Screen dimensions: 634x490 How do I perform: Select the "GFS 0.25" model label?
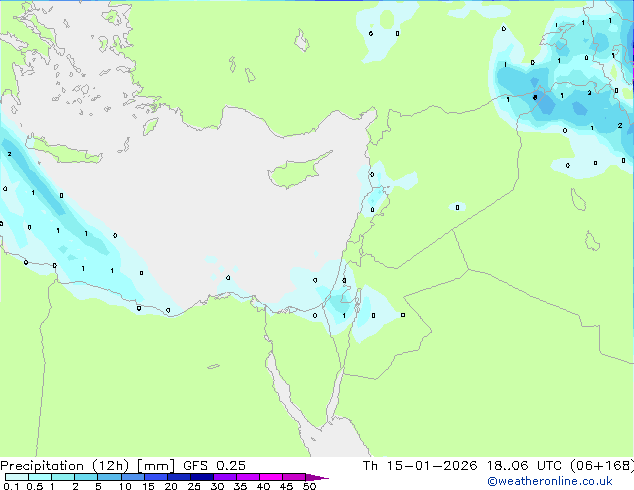(x=214, y=466)
